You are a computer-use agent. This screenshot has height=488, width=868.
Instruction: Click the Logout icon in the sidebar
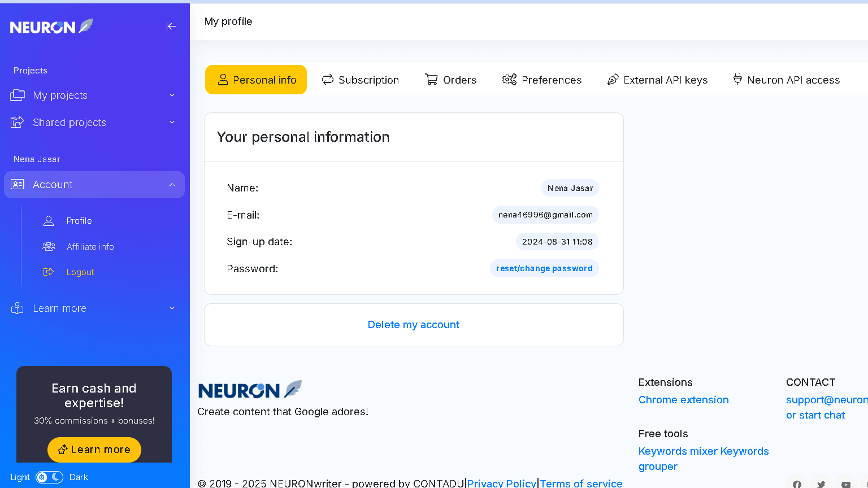point(49,272)
